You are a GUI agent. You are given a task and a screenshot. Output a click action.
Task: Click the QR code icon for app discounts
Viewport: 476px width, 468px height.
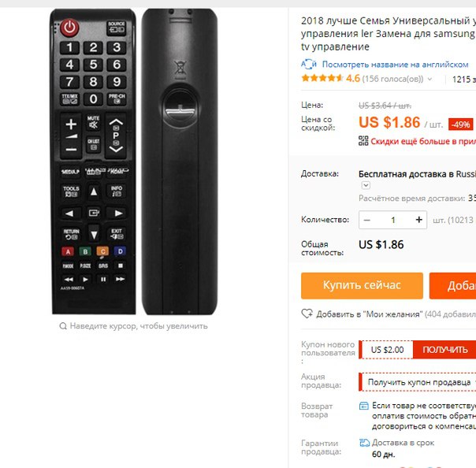363,141
